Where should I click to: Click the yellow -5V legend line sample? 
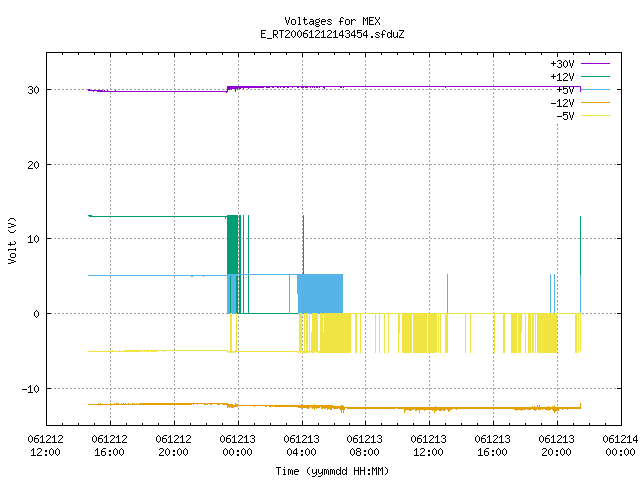[595, 116]
